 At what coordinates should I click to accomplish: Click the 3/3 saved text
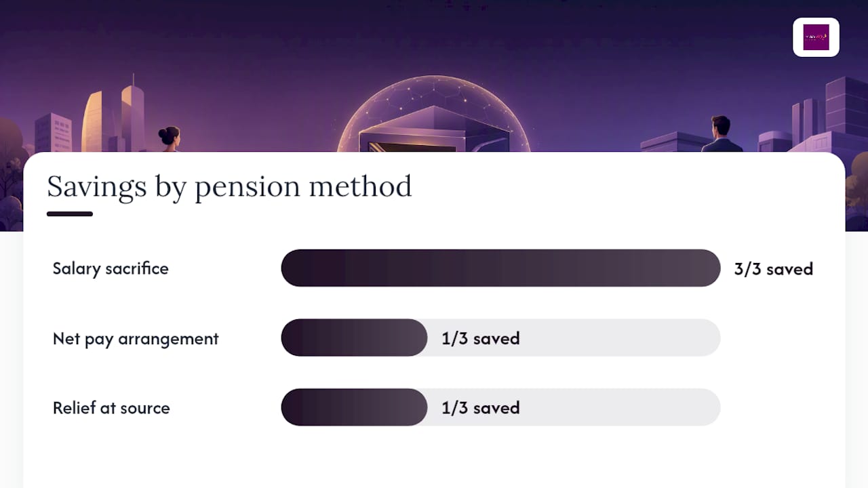click(774, 269)
